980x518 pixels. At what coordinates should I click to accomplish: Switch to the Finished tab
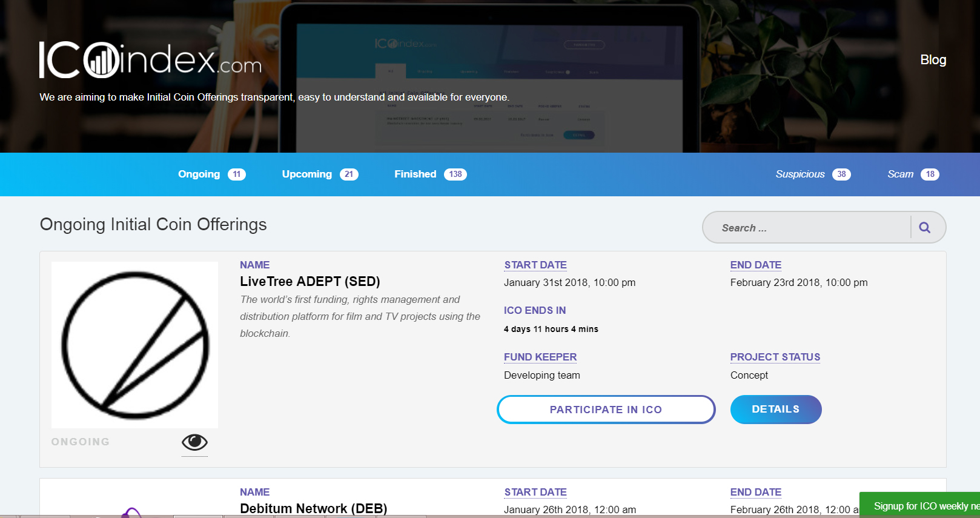point(430,174)
